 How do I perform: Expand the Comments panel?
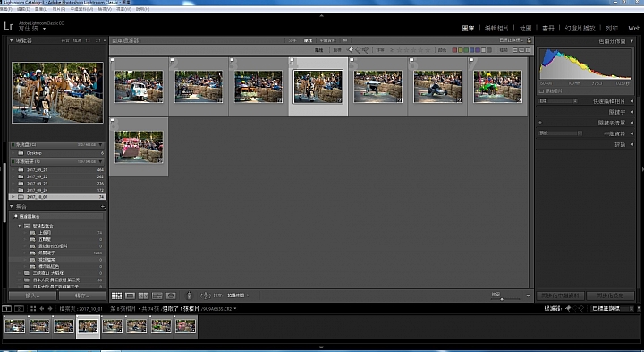[631, 144]
